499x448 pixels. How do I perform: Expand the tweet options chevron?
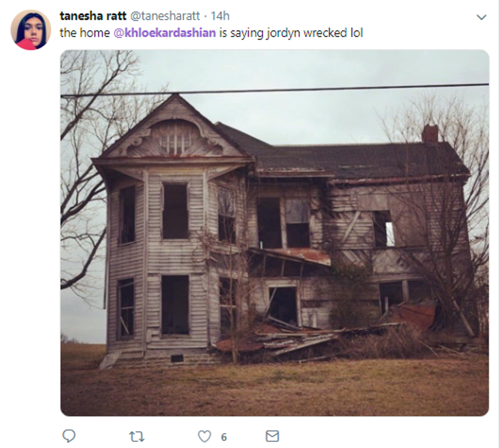click(481, 17)
